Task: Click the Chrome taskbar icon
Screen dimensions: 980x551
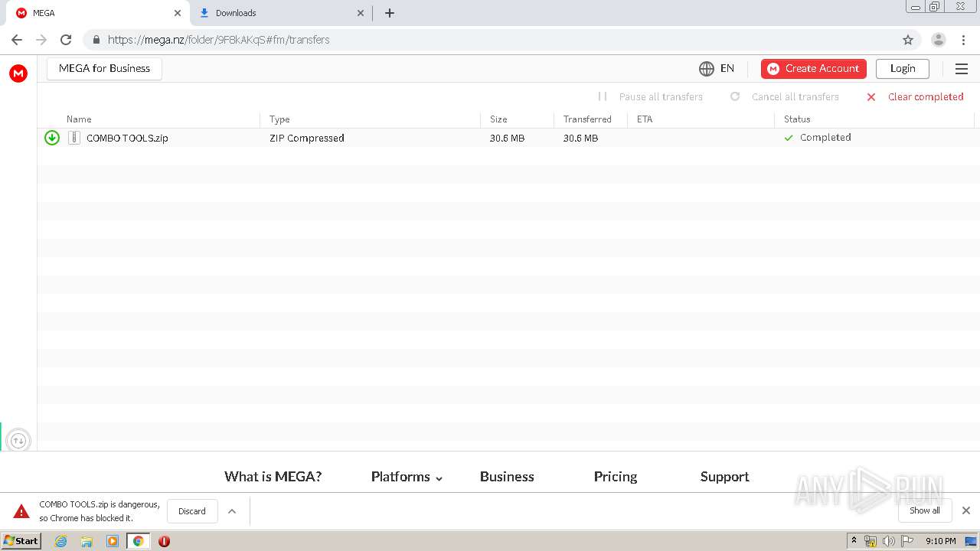Action: [x=138, y=541]
